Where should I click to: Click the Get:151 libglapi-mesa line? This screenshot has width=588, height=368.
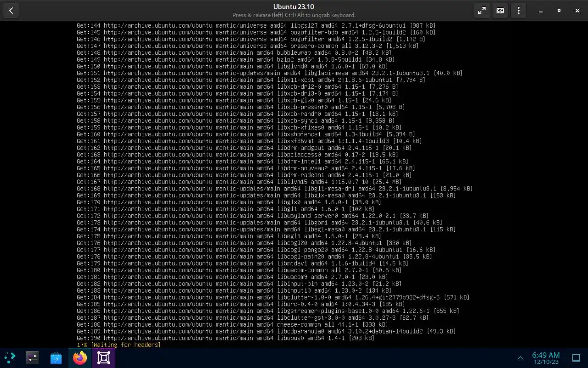pos(270,73)
